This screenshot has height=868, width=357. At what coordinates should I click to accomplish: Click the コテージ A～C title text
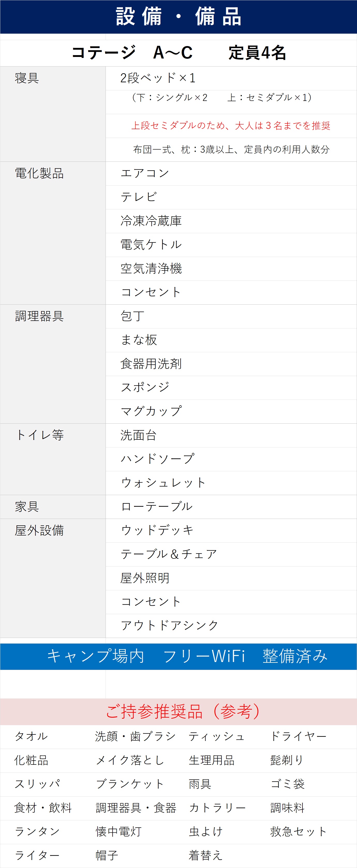pos(132,53)
